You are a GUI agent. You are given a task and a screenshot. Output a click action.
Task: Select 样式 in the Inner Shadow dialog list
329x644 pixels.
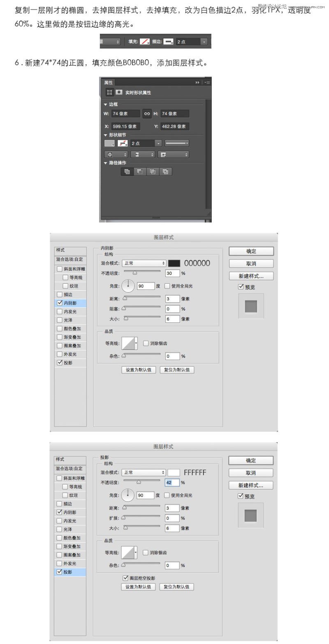click(x=70, y=251)
